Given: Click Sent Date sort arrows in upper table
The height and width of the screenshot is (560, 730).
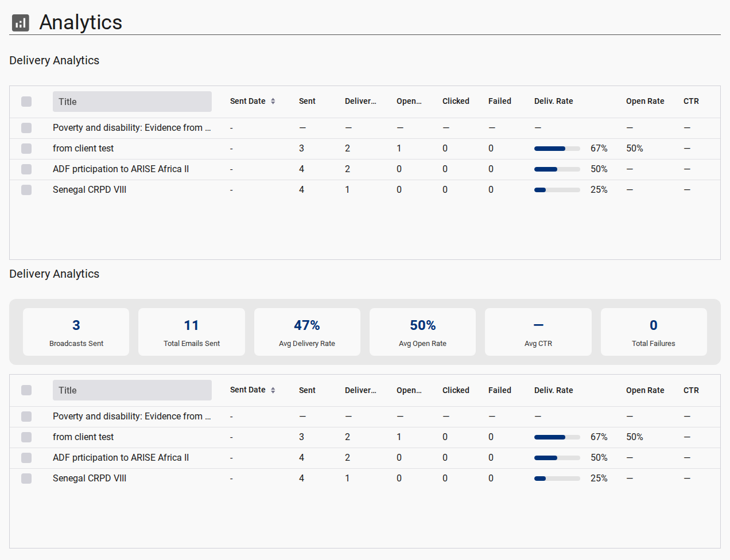Looking at the screenshot, I should click(273, 101).
